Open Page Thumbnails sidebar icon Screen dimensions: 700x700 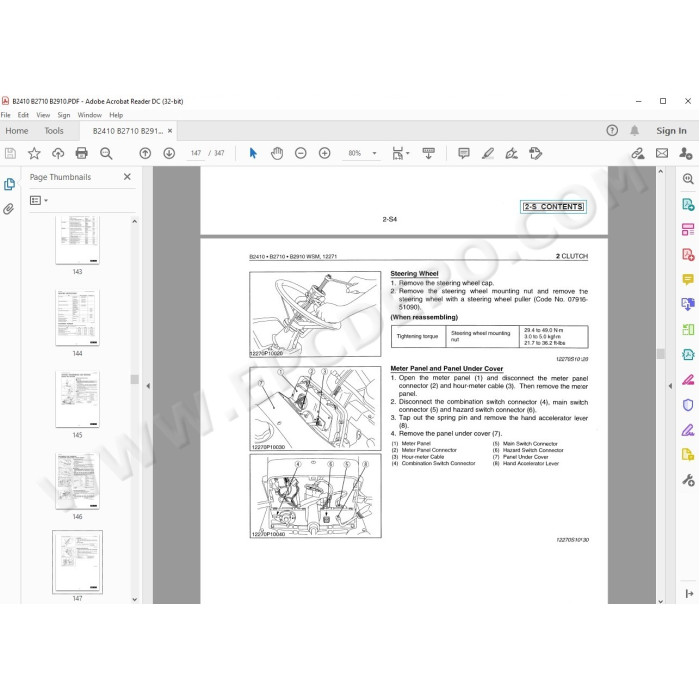9,184
